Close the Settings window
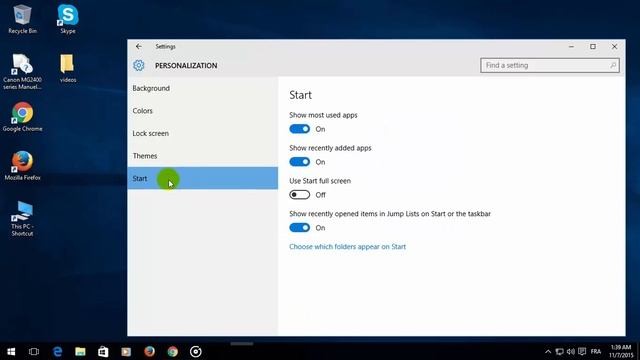Viewport: 640px width, 360px height. tap(614, 47)
